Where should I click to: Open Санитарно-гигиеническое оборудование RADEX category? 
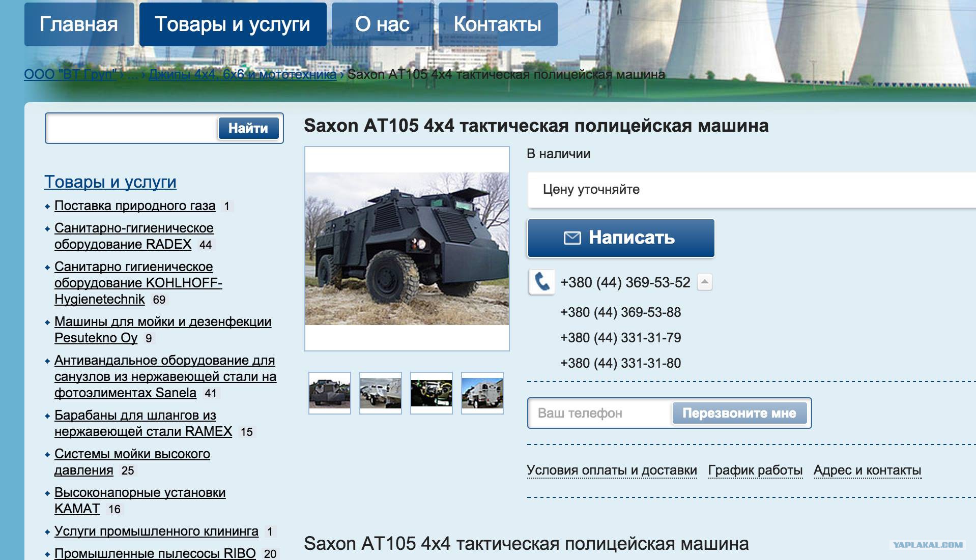(x=134, y=236)
